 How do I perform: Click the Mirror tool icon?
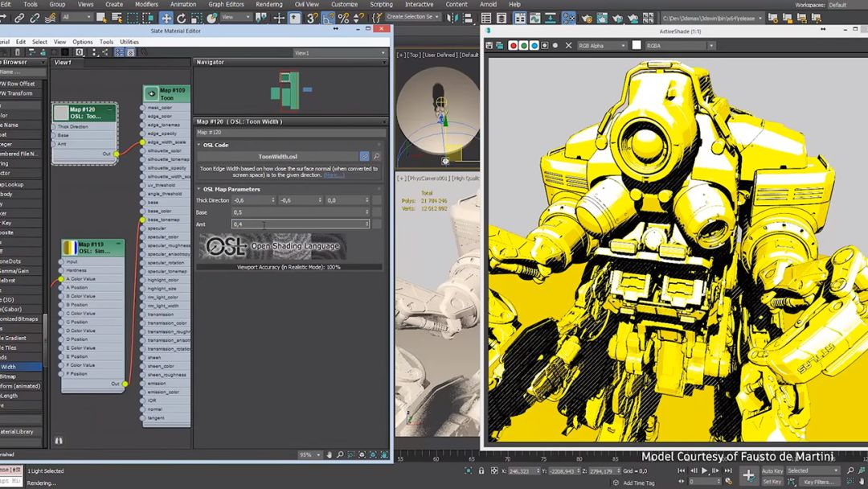452,18
